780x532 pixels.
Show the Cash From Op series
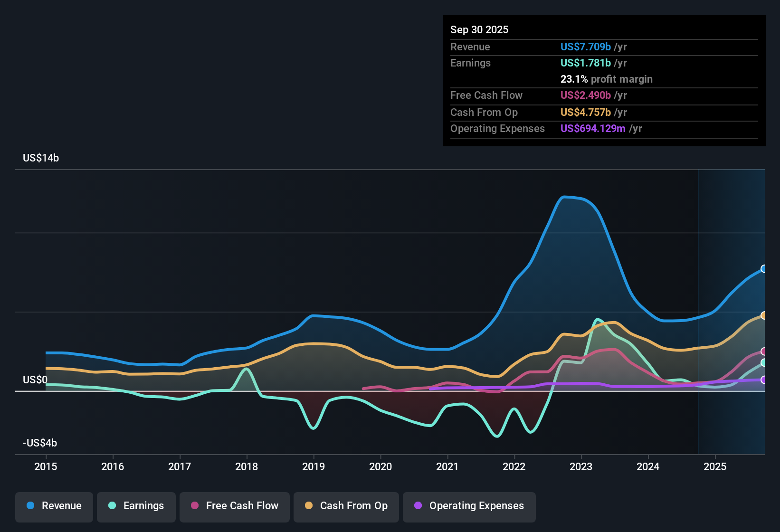click(346, 506)
